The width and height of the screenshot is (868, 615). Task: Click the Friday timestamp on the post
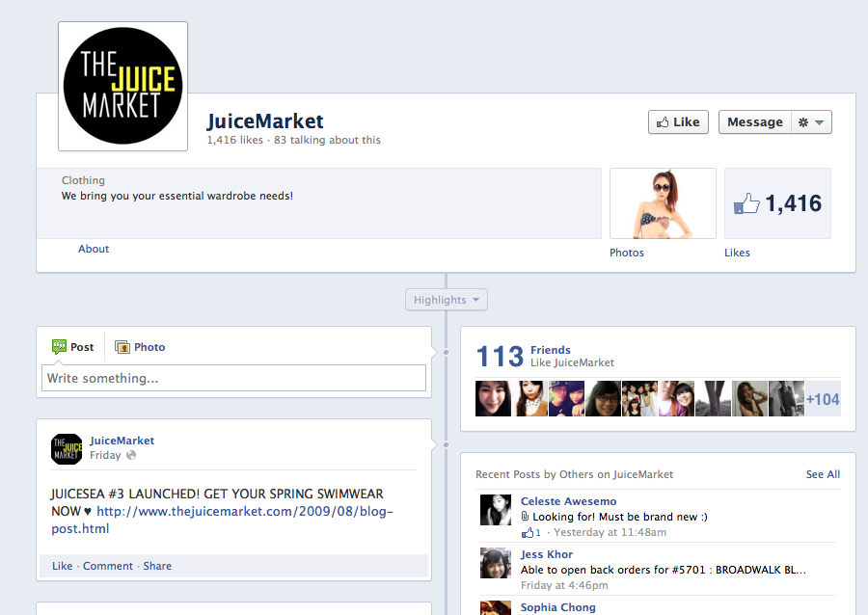point(105,455)
